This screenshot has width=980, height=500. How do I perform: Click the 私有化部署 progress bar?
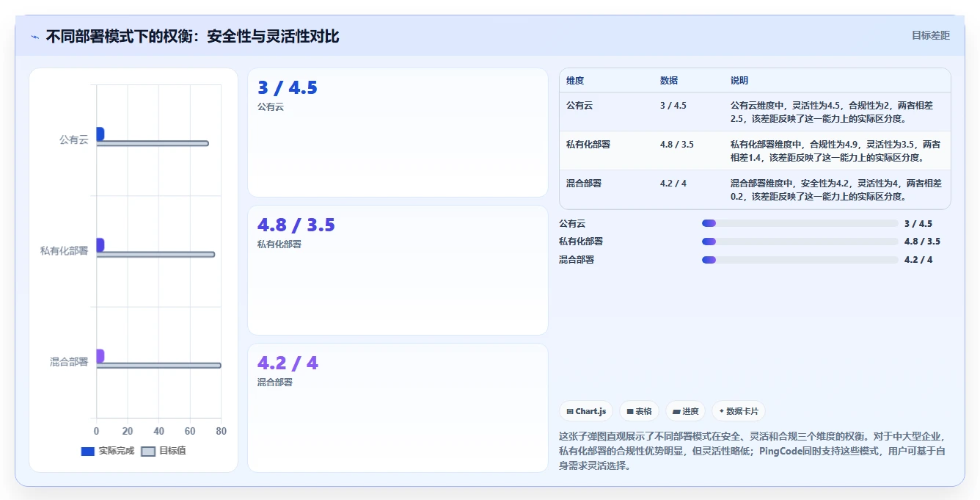click(x=800, y=241)
